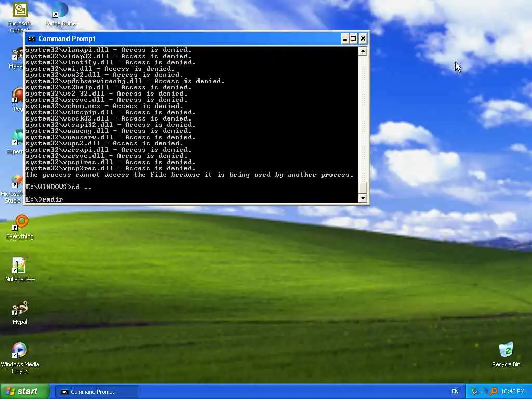Click the Command Prompt title bar system icon
This screenshot has height=399, width=532.
tap(32, 38)
